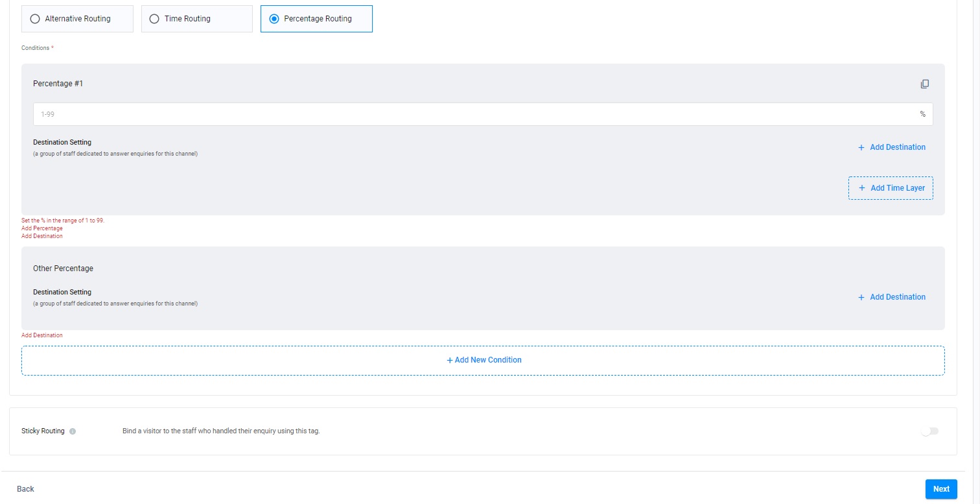Click the 'Sticky Routing' label text
980x504 pixels.
click(43, 431)
